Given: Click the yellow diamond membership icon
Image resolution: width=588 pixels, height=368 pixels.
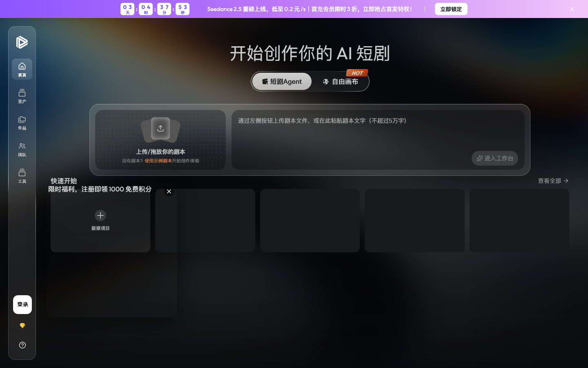Looking at the screenshot, I should click(x=22, y=325).
